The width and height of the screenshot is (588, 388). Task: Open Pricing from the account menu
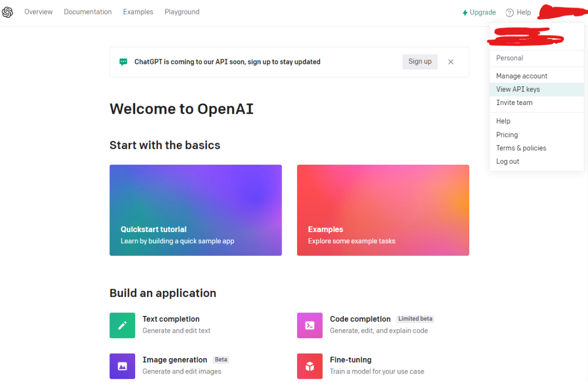(537, 134)
